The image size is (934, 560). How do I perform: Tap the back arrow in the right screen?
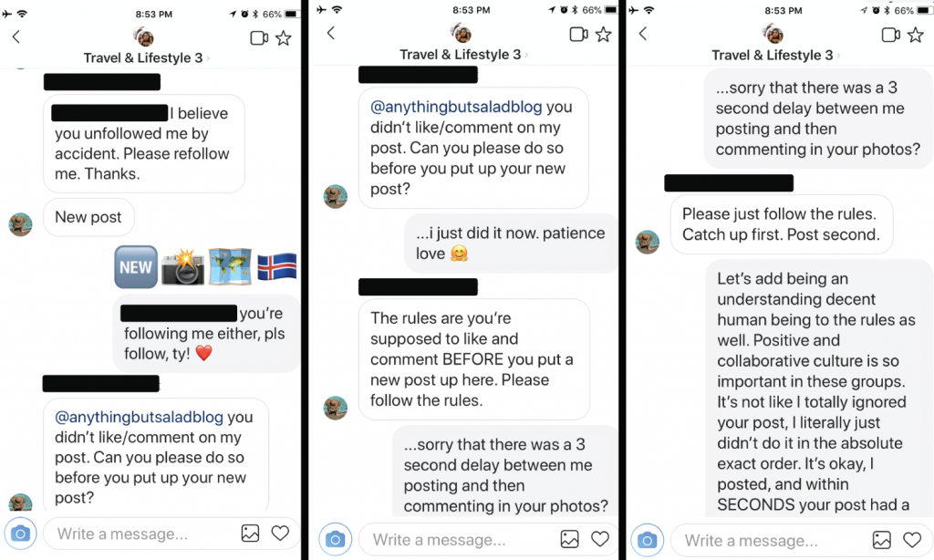pyautogui.click(x=642, y=34)
